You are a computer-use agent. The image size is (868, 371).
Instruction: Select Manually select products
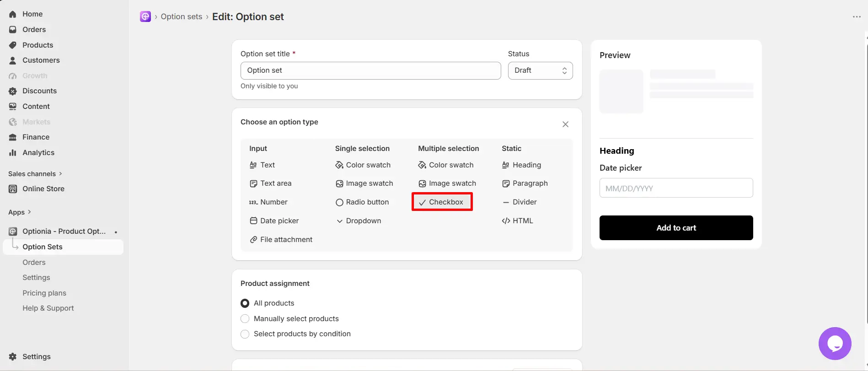pyautogui.click(x=245, y=319)
